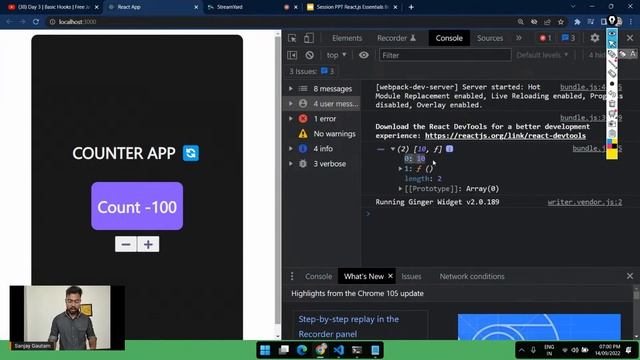Select the yellow color swatch in annotation toolbar
Viewport: 640px width, 360px height.
pyautogui.click(x=612, y=154)
